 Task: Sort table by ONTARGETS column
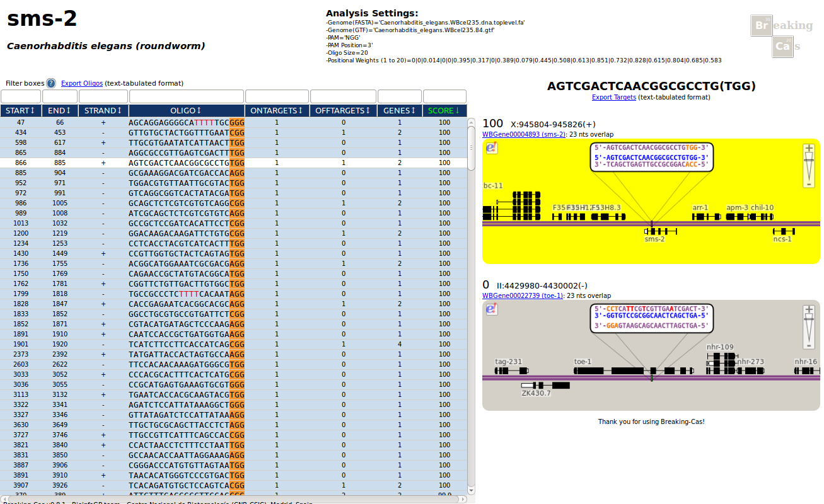tap(277, 111)
